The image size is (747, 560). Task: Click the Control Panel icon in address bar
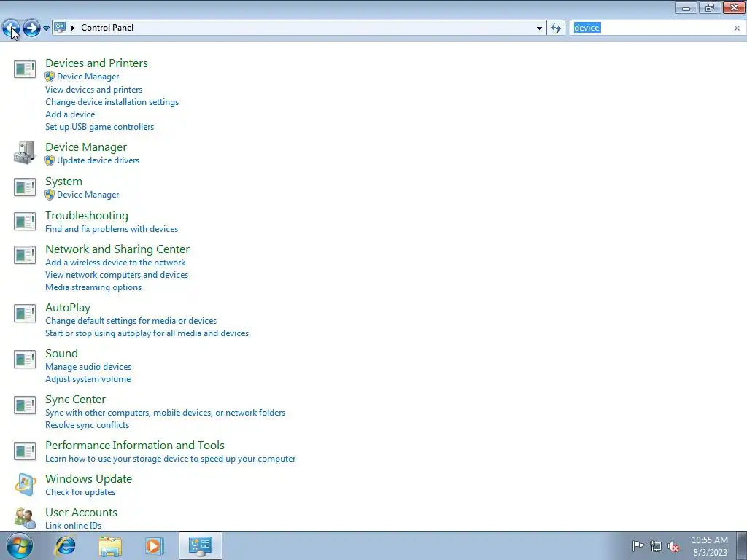60,28
